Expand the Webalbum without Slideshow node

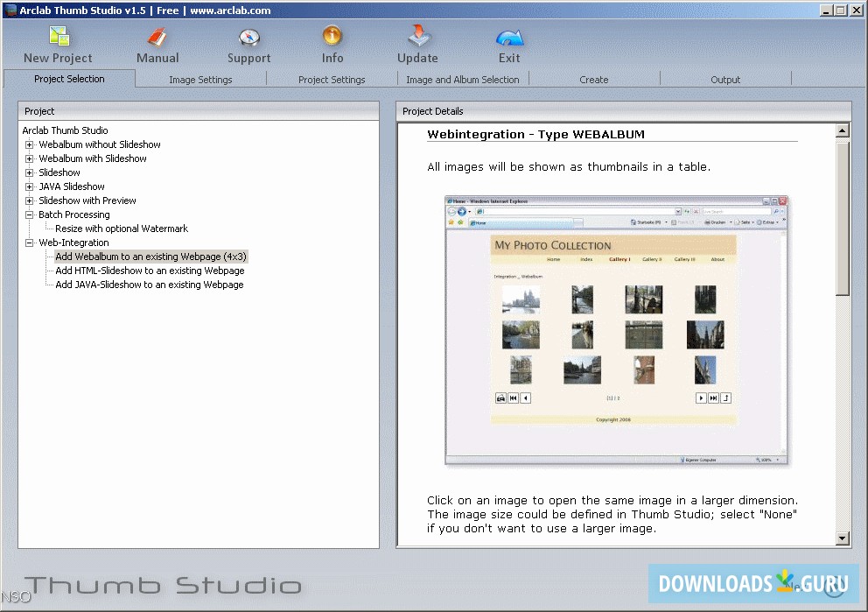(x=29, y=144)
